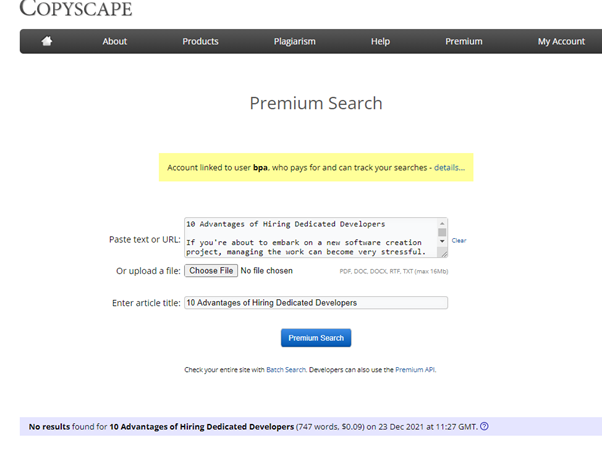Click the 'Paste text or URL:' label

[145, 240]
